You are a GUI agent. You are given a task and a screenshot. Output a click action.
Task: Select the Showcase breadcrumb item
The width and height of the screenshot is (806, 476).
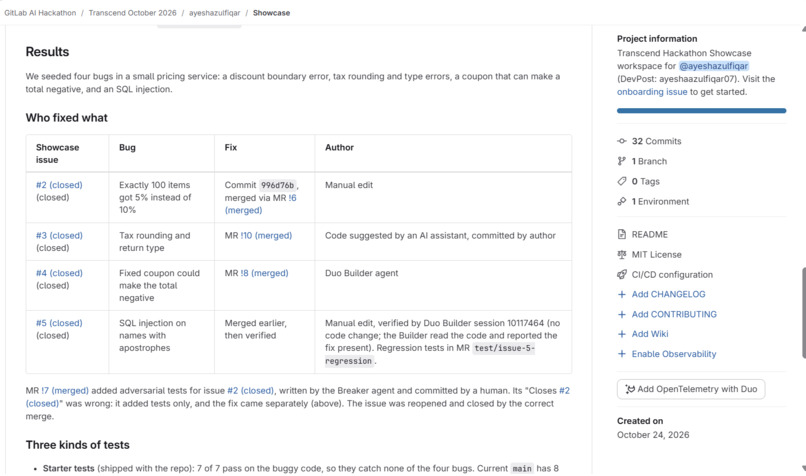click(271, 13)
